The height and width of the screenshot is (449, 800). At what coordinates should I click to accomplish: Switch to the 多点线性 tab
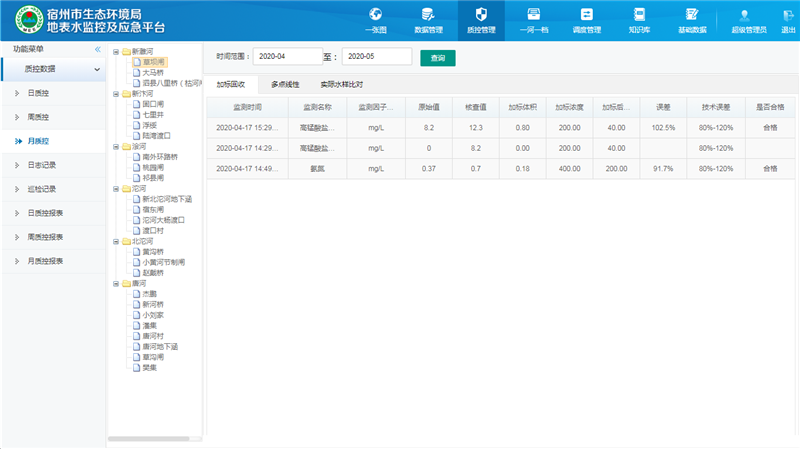(x=285, y=85)
